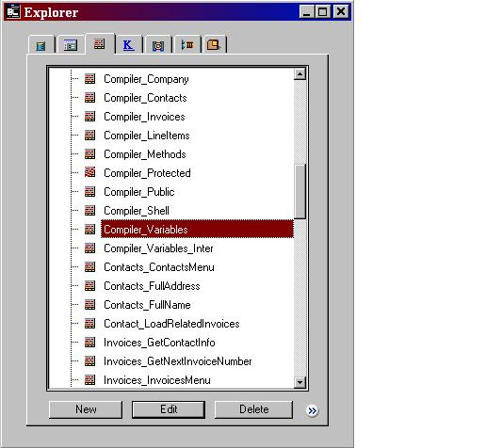Image resolution: width=502 pixels, height=448 pixels.
Task: Click the scrollbar down arrow
Action: click(x=300, y=382)
